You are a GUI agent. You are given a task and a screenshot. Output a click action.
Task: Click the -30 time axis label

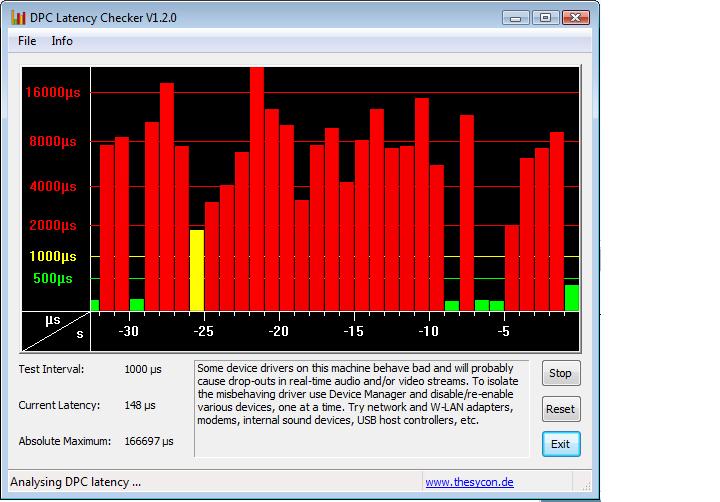click(x=129, y=331)
